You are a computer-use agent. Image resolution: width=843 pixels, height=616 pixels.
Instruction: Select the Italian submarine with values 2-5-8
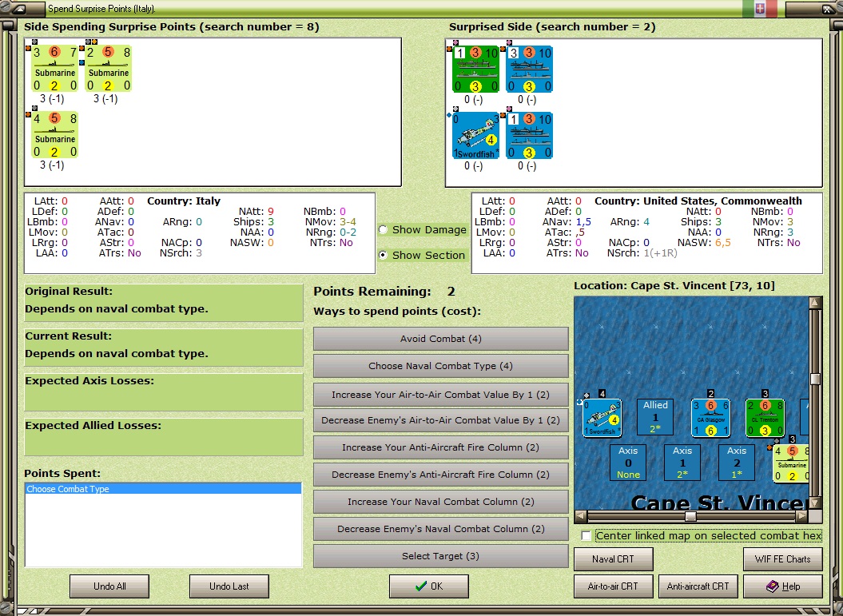tap(108, 68)
